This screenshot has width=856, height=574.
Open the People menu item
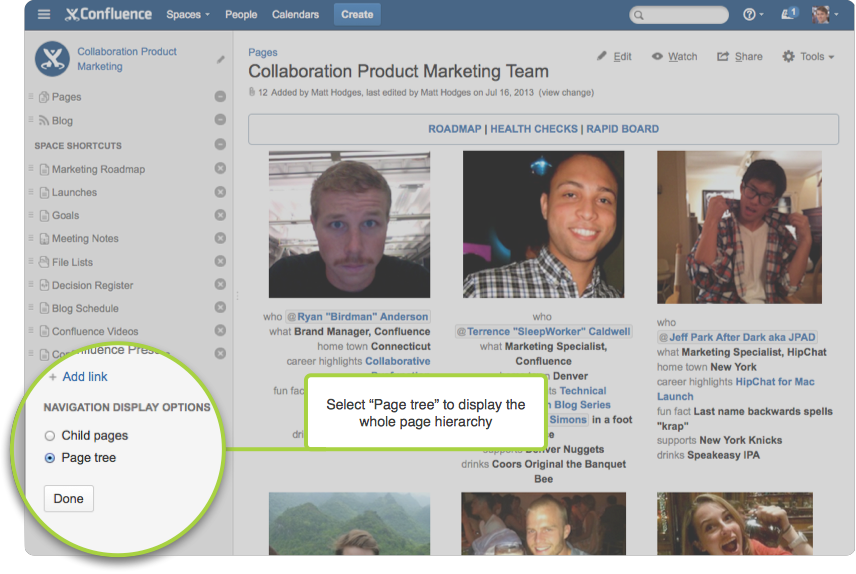point(241,15)
